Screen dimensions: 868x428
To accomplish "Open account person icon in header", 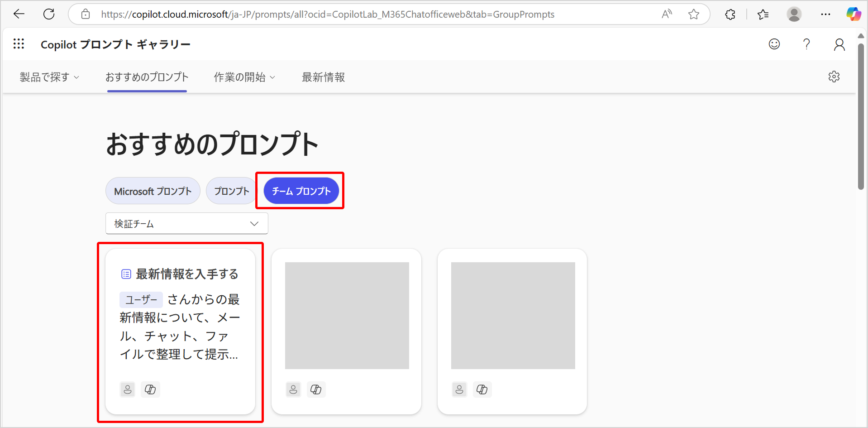I will (x=839, y=44).
